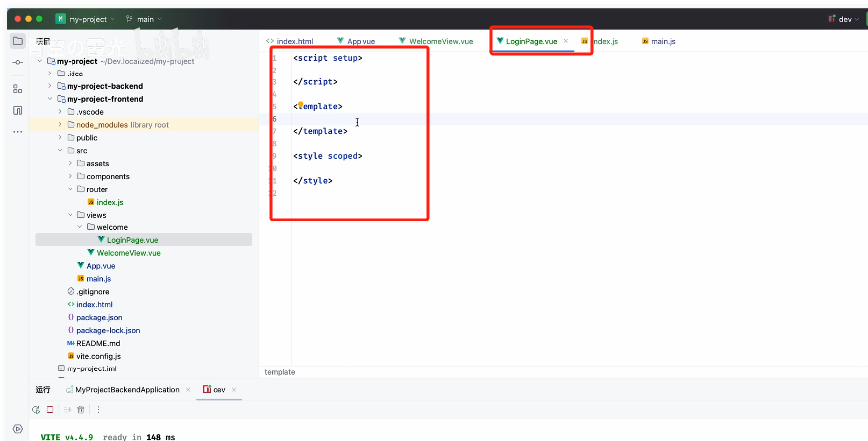This screenshot has width=868, height=441.
Task: Collapse the views folder
Action: (70, 215)
